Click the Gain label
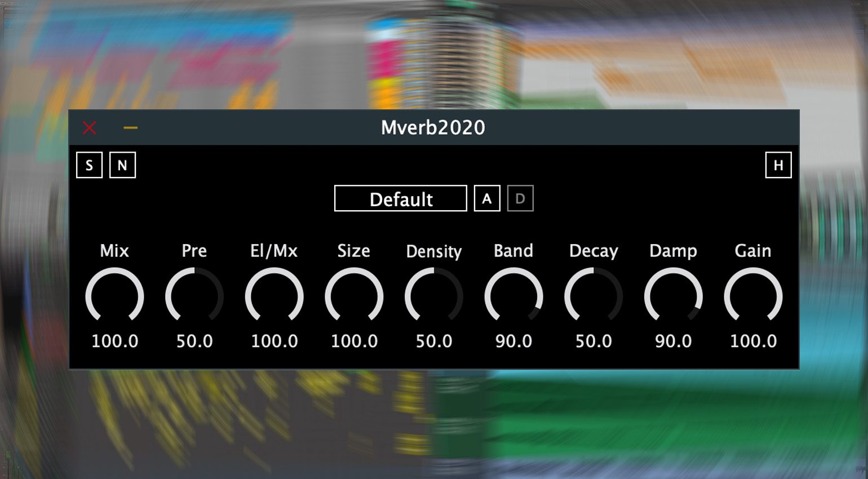The width and height of the screenshot is (868, 479). (753, 251)
